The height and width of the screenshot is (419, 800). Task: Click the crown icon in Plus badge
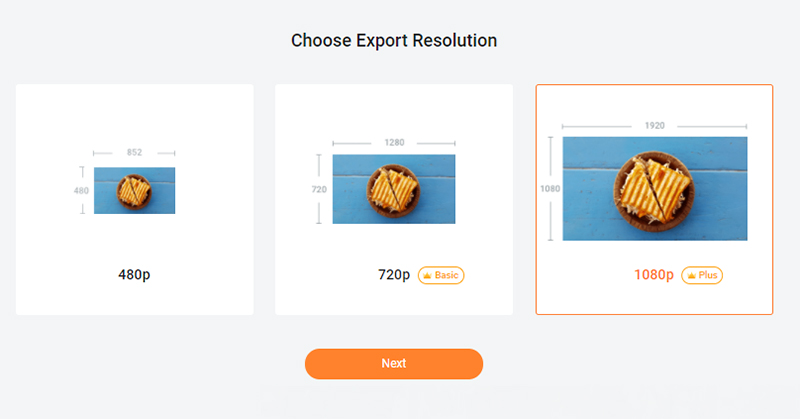click(691, 275)
